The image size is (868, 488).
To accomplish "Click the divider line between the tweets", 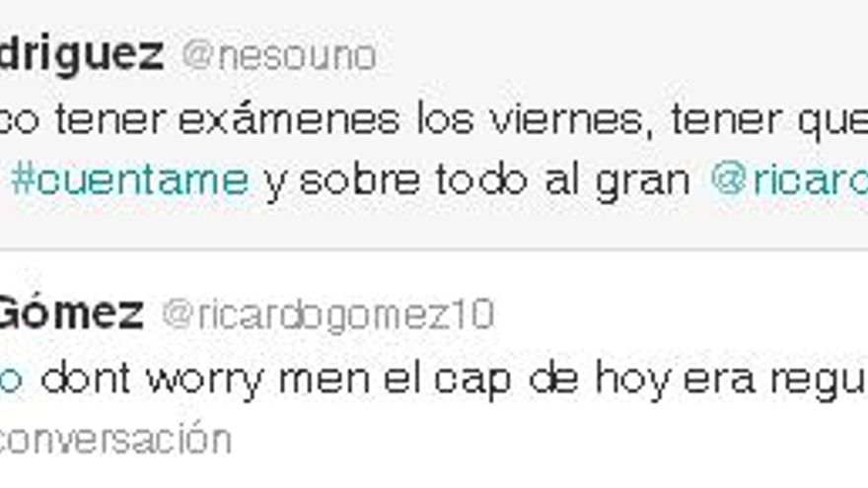I will pyautogui.click(x=434, y=249).
